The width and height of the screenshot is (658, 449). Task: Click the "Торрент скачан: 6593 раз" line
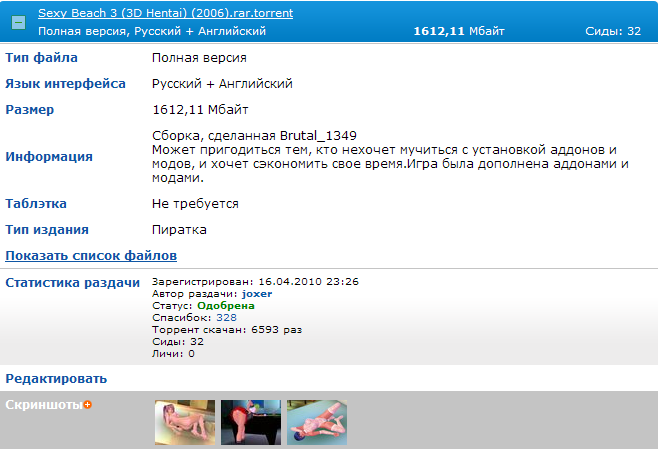click(x=227, y=329)
